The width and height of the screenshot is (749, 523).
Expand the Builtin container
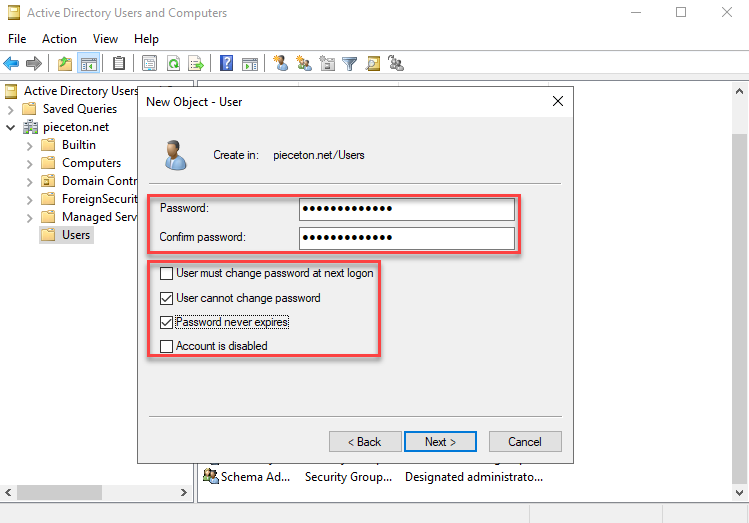pyautogui.click(x=30, y=146)
